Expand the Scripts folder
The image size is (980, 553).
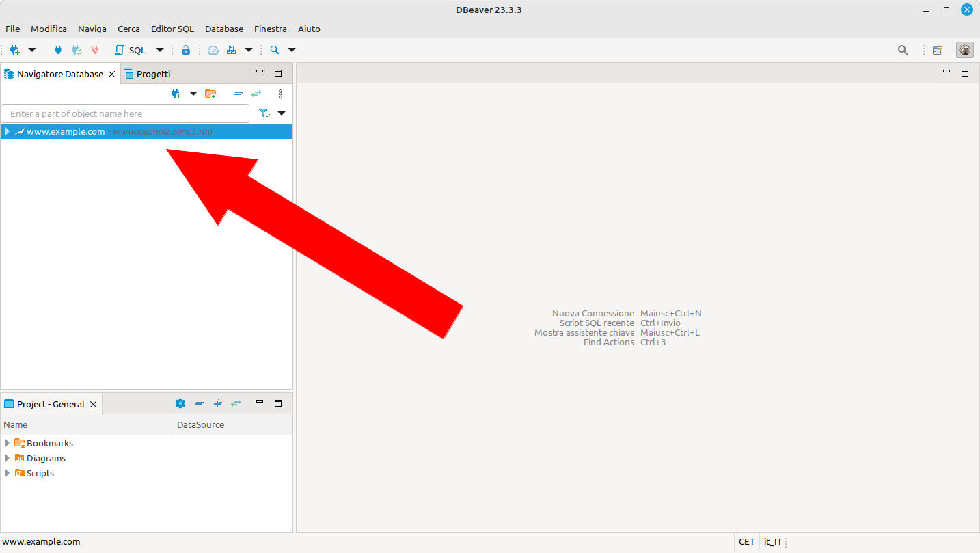click(x=7, y=473)
